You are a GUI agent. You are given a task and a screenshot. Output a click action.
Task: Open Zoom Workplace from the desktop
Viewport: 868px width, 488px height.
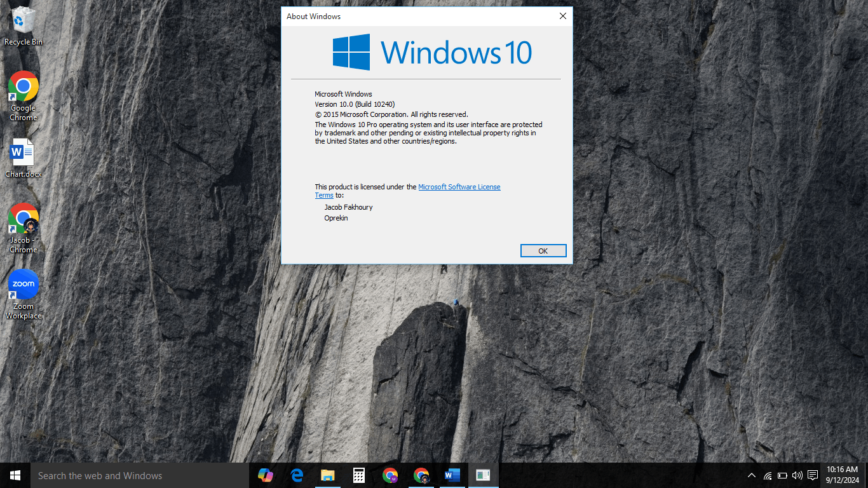coord(23,284)
